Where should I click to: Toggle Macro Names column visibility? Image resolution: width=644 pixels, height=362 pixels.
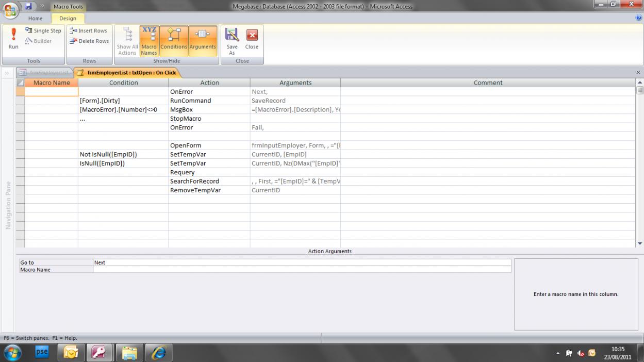pyautogui.click(x=149, y=41)
